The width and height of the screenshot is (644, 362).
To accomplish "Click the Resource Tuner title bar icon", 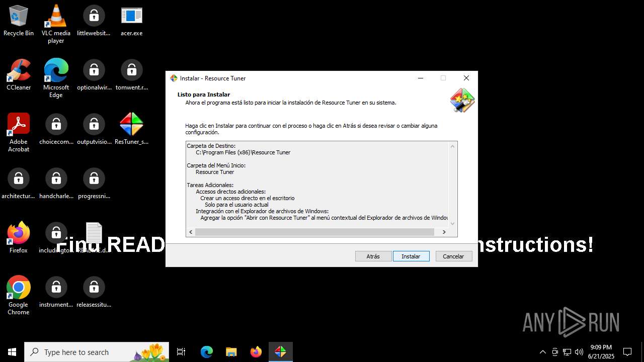I will 174,78.
